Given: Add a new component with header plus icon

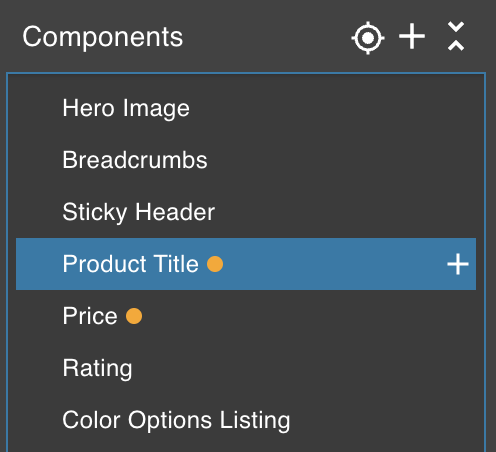Looking at the screenshot, I should [x=412, y=36].
